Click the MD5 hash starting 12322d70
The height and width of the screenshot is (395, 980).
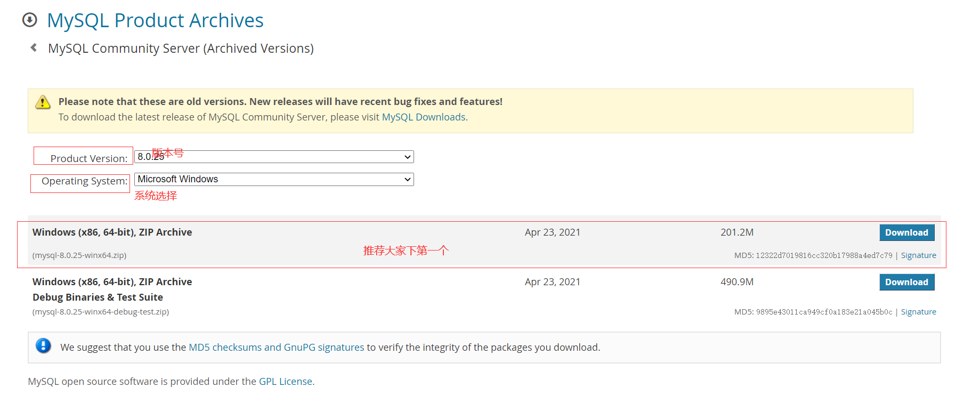tap(824, 255)
